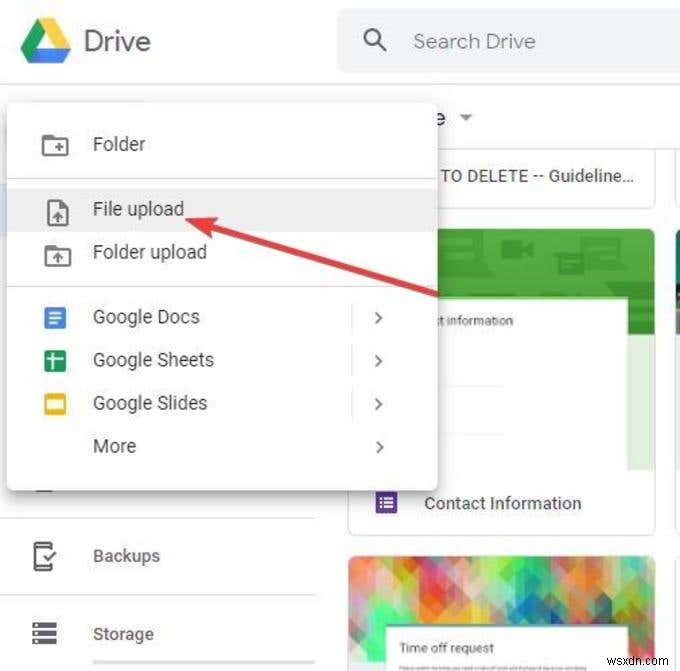
Task: Click the Google Slides icon
Action: coord(55,404)
